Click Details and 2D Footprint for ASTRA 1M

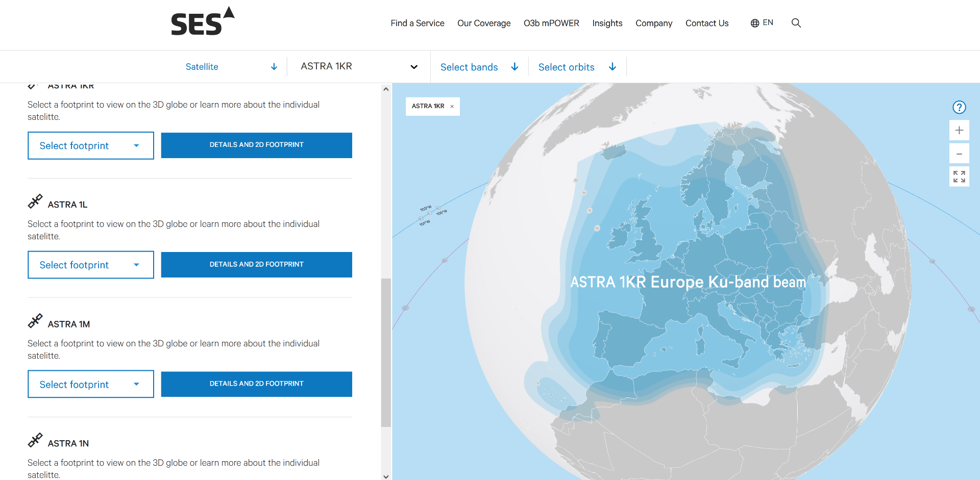[256, 384]
